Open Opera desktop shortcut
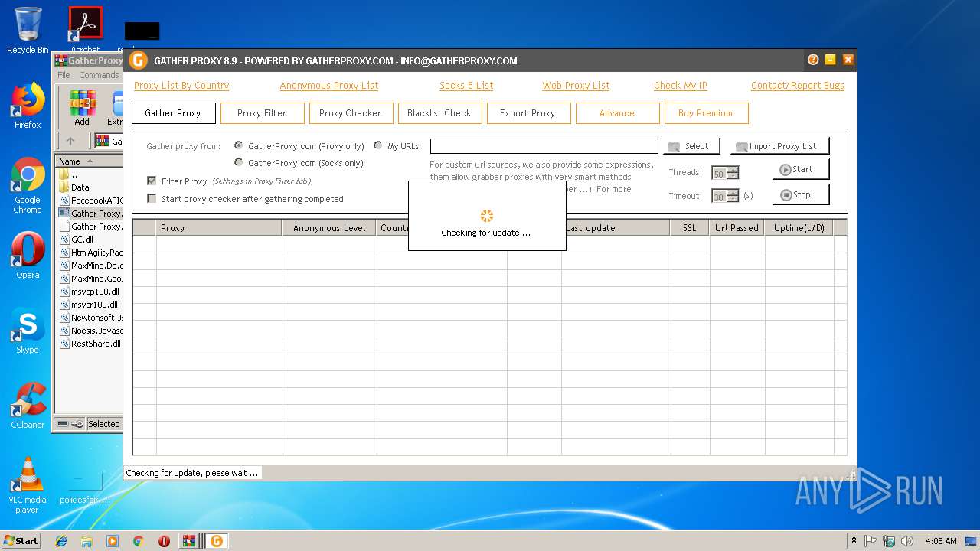Screen dimensions: 980x551 tap(28, 256)
